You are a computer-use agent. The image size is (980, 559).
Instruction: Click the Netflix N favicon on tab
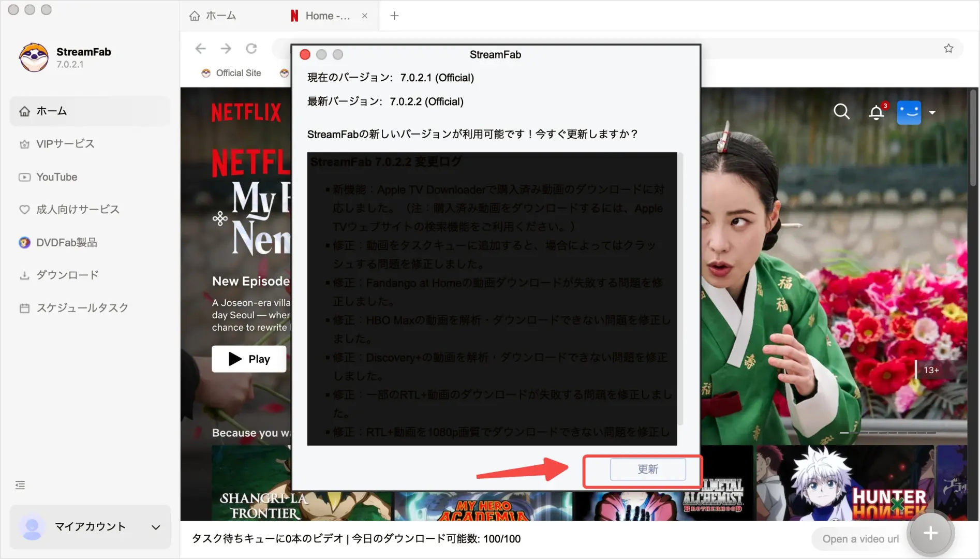pyautogui.click(x=294, y=16)
